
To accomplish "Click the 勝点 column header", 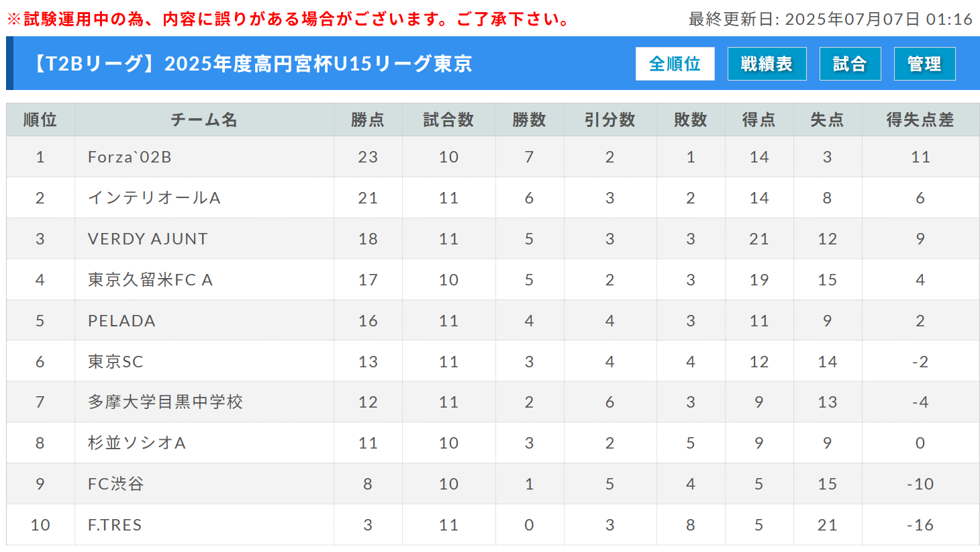I will point(368,120).
